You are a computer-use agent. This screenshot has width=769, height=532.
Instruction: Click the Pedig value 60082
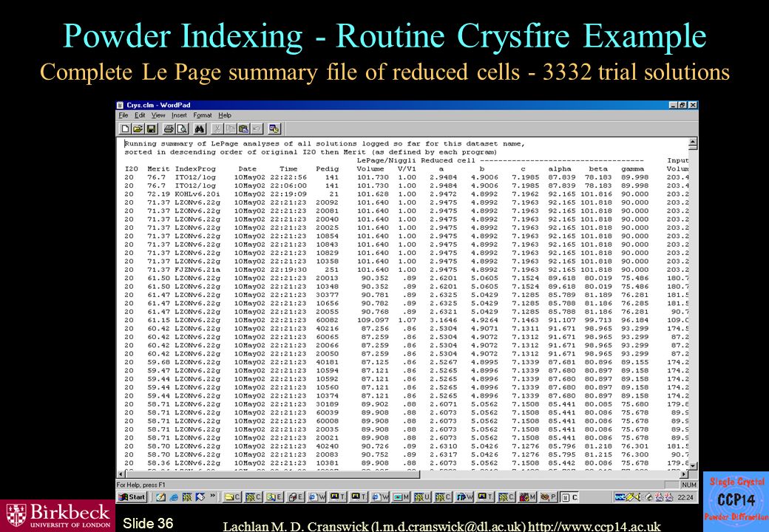click(x=327, y=320)
